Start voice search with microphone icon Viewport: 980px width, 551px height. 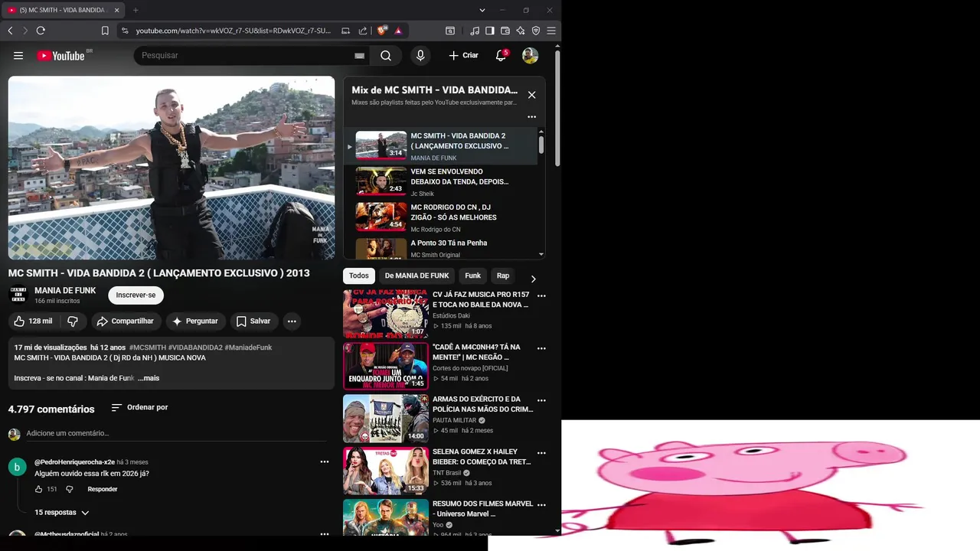[420, 55]
